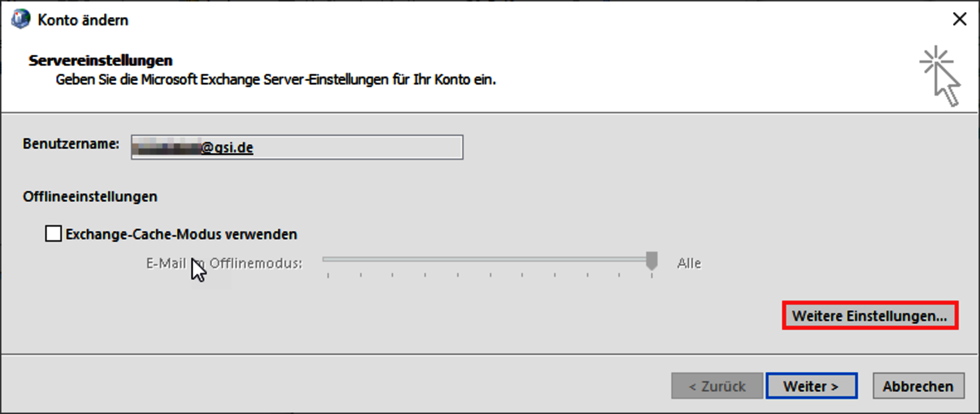Click the 'Alle' slider value label
The width and height of the screenshot is (980, 414).
pos(689,263)
